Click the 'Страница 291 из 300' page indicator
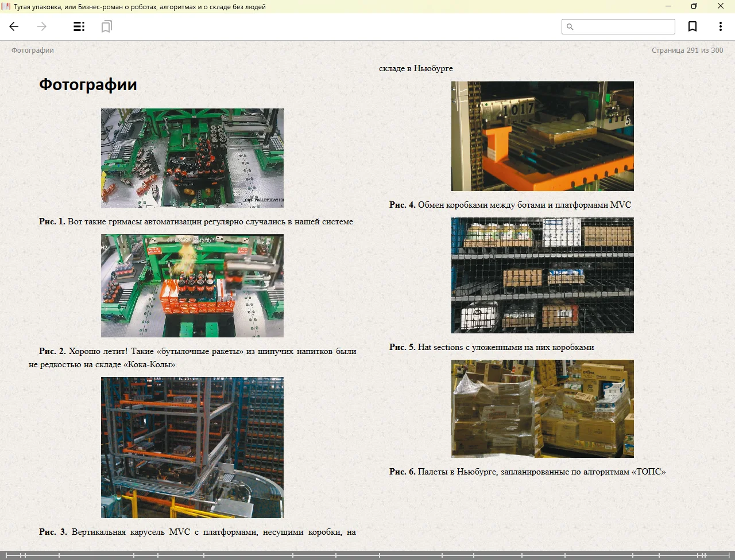Viewport: 735px width, 560px height. [687, 50]
